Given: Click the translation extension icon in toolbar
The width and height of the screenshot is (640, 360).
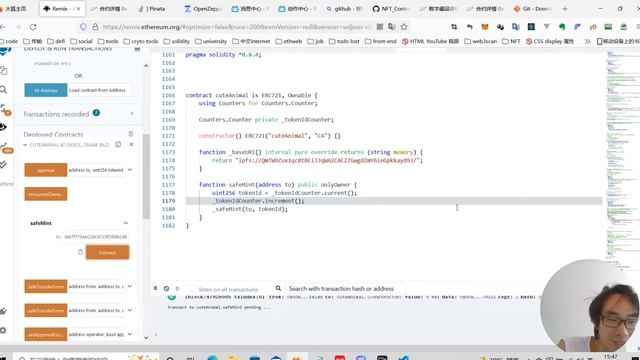Looking at the screenshot, I should (516, 27).
